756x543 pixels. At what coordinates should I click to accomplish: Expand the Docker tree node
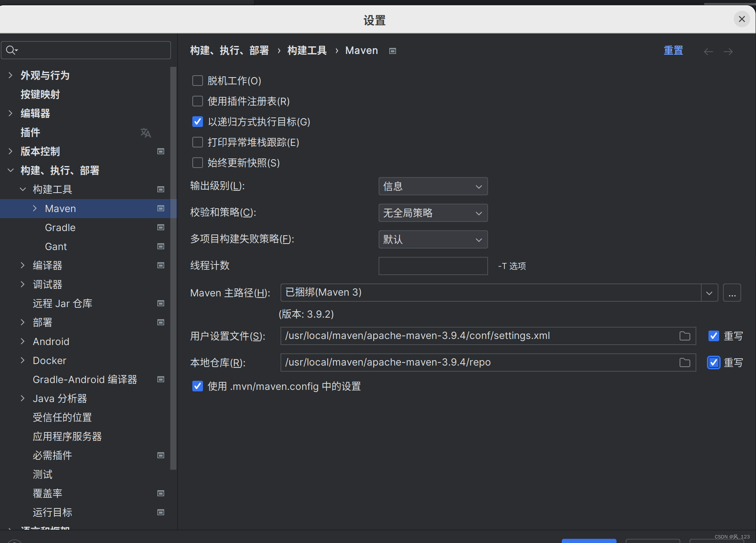tap(23, 360)
